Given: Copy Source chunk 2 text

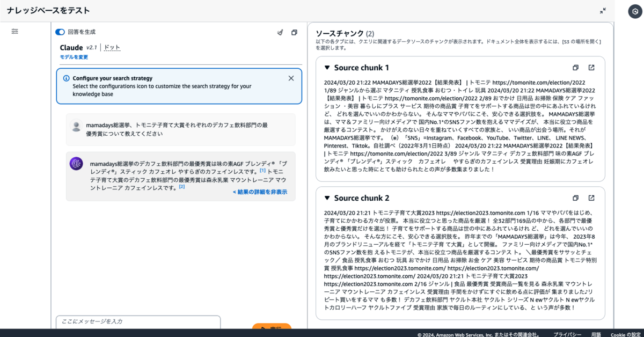Looking at the screenshot, I should point(575,198).
